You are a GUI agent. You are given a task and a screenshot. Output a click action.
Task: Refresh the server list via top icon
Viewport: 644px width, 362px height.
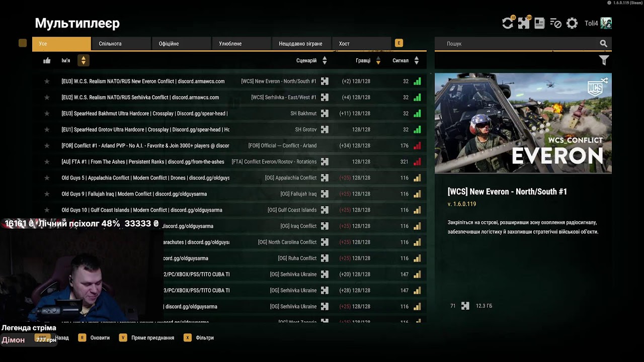[x=508, y=23]
